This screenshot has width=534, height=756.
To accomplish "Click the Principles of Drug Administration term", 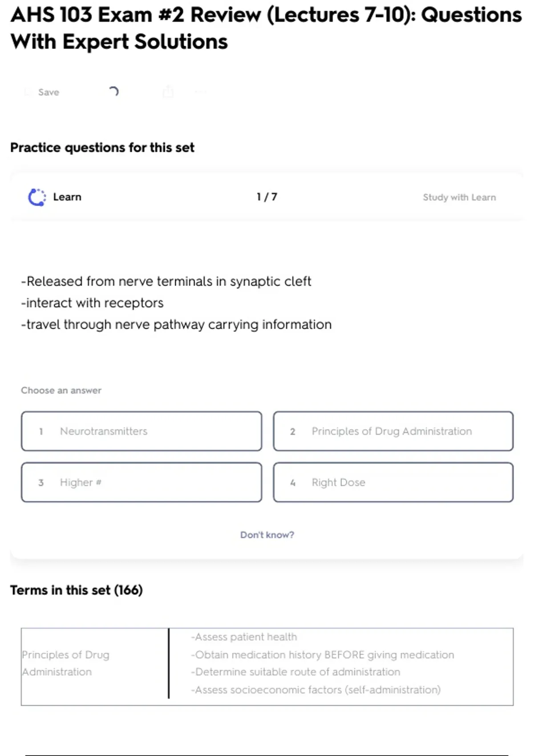I will [x=66, y=663].
